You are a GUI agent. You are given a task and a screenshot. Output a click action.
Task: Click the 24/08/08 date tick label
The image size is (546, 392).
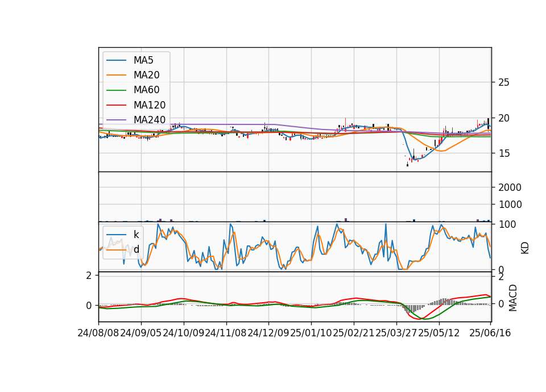[98, 333]
